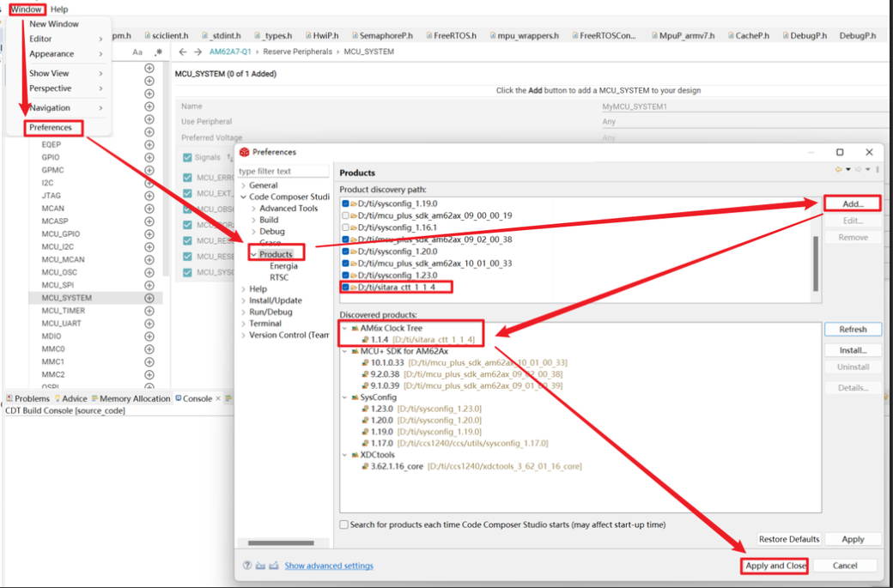Uncheck the D:/ti/sysconfig_1.20.0 path checkbox
This screenshot has width=893, height=588.
pos(346,252)
